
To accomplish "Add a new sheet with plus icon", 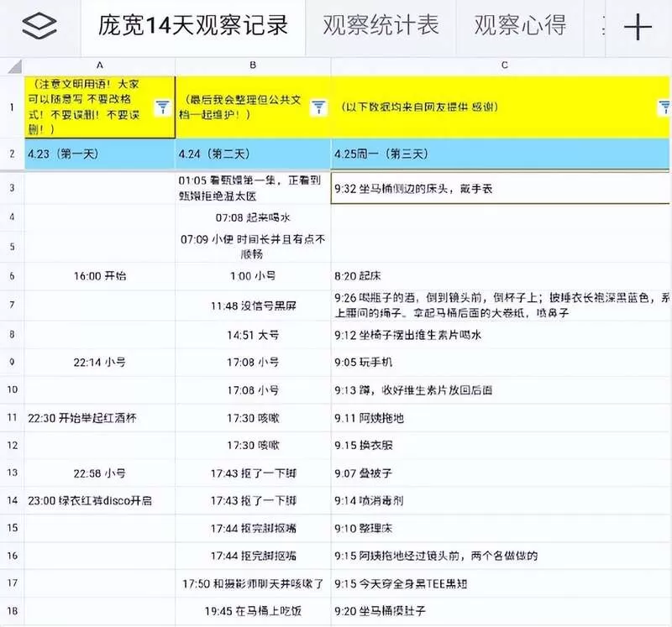I will pyautogui.click(x=638, y=27).
